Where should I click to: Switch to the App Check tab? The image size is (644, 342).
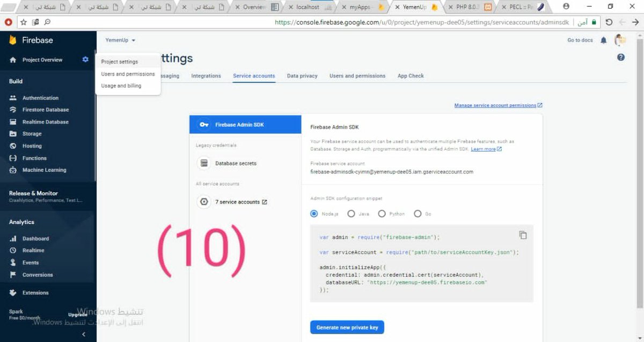411,76
